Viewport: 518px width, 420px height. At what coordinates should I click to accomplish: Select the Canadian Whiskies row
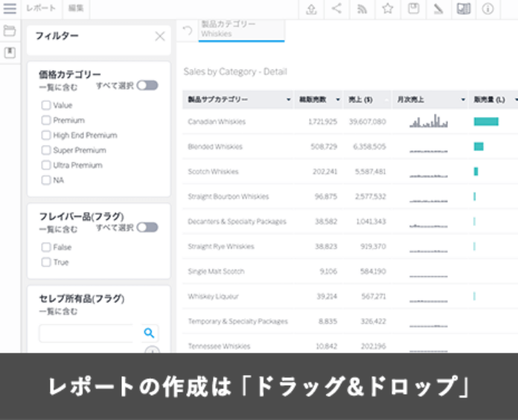(351, 121)
